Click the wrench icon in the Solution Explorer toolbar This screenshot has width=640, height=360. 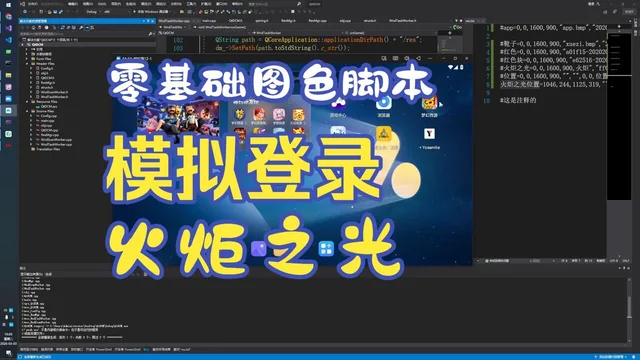81,28
